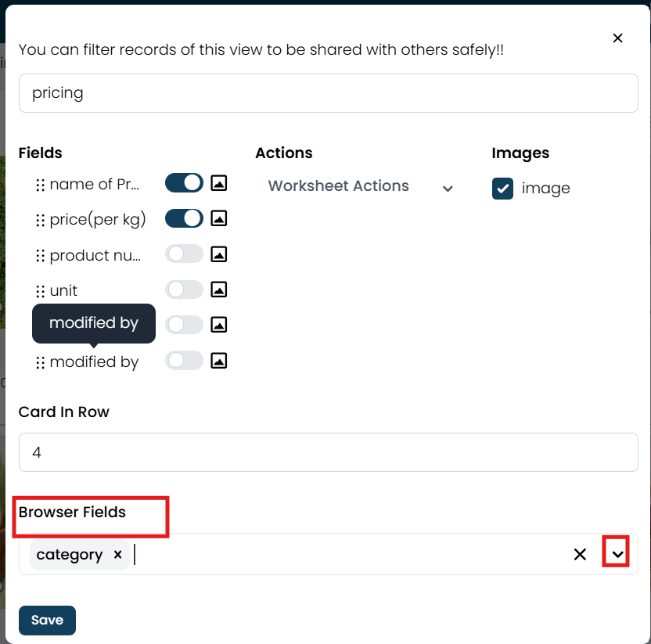Grab drag handle of unit field
The height and width of the screenshot is (644, 651).
tap(40, 291)
